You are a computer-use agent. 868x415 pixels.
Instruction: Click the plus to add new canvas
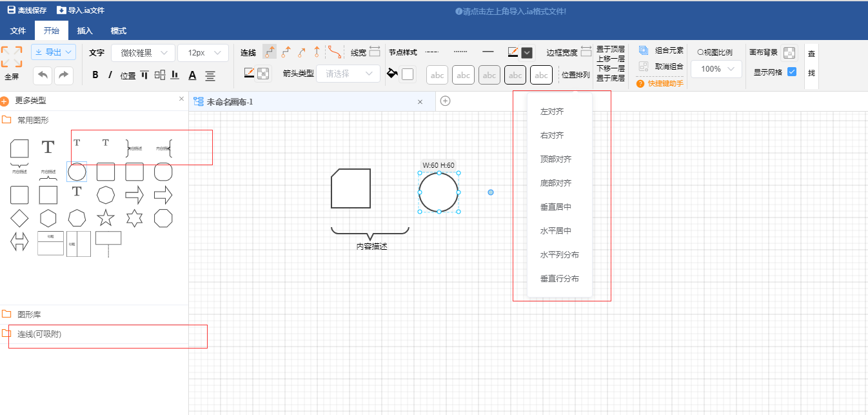(446, 101)
